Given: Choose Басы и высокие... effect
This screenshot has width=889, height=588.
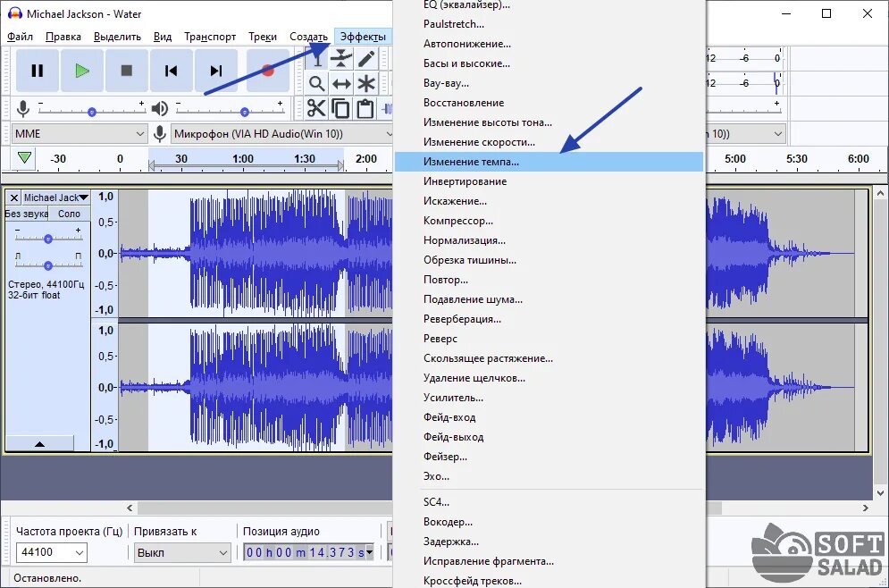Looking at the screenshot, I should [549, 63].
